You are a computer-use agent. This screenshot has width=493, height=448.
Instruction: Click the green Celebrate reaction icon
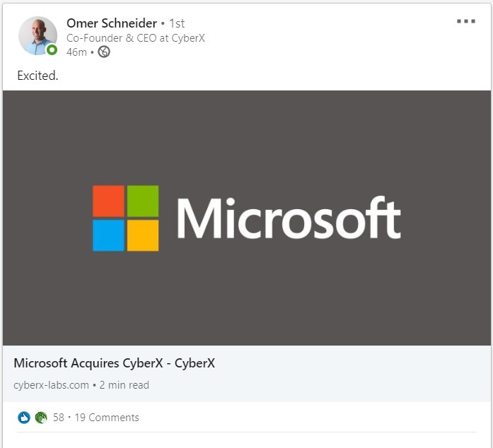(40, 418)
